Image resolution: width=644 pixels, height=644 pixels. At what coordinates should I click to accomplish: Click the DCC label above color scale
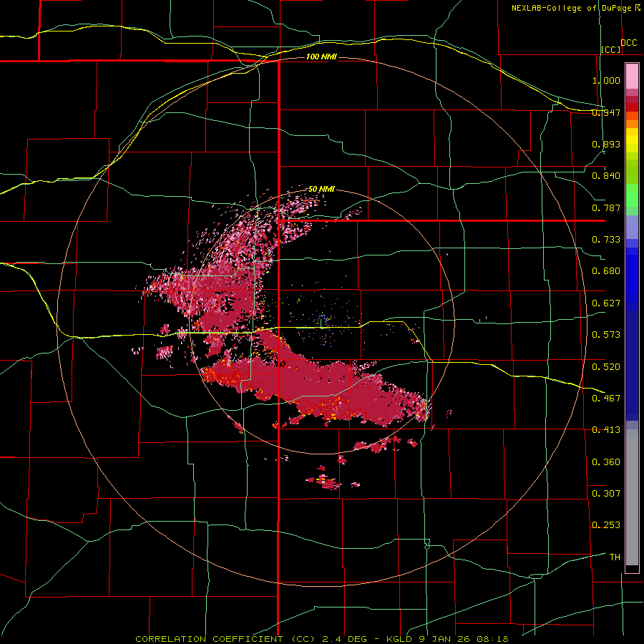pyautogui.click(x=628, y=43)
